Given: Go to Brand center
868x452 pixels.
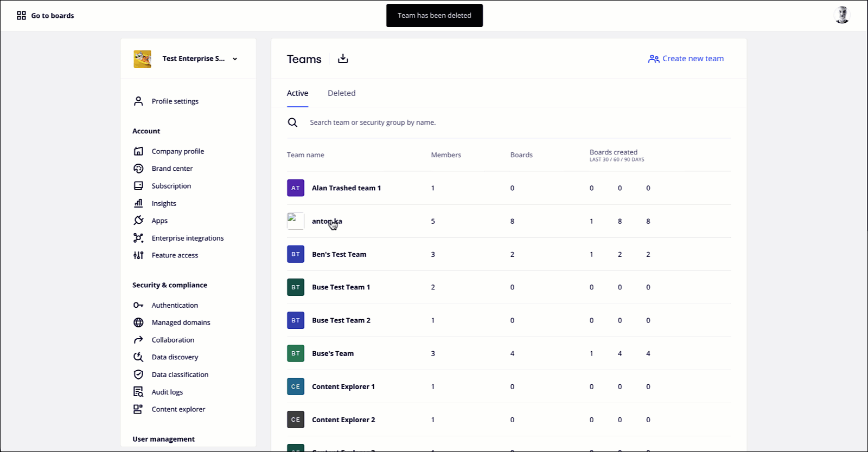Looking at the screenshot, I should (172, 169).
